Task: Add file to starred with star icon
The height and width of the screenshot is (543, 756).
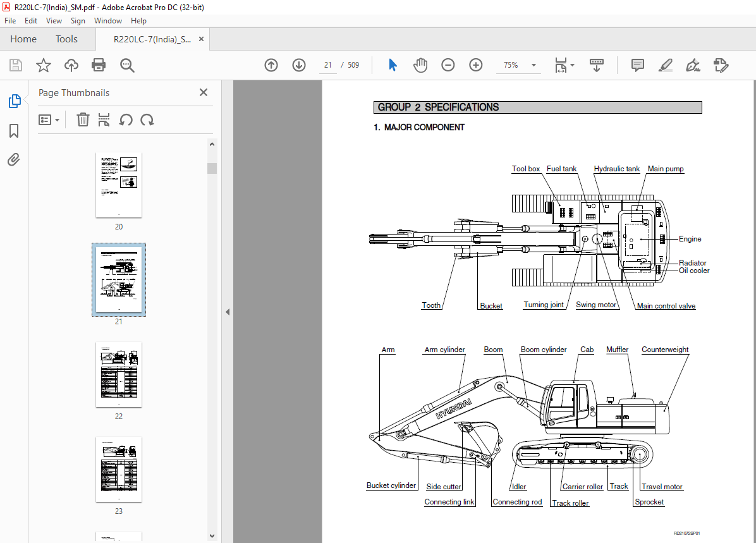Action: coord(44,65)
